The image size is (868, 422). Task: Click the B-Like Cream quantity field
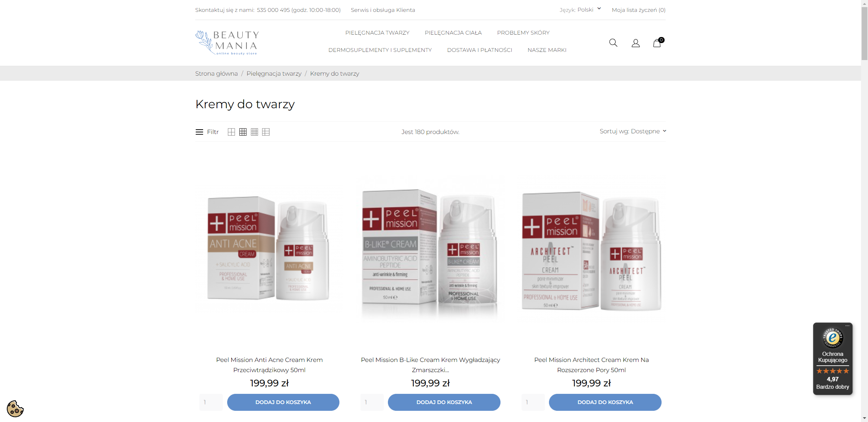372,402
